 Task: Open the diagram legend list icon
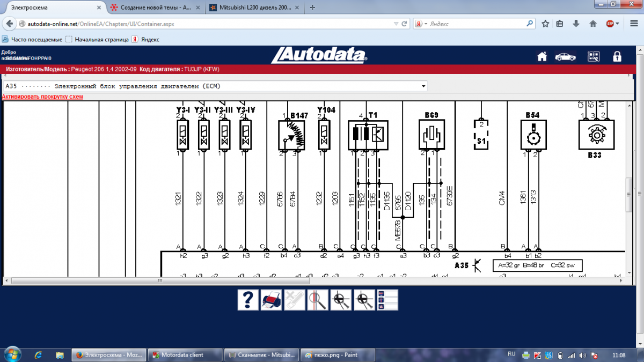[388, 300]
